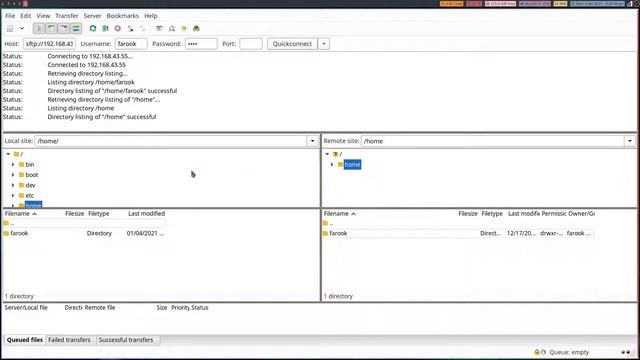Click the Port input field
640x360 pixels.
(x=251, y=44)
